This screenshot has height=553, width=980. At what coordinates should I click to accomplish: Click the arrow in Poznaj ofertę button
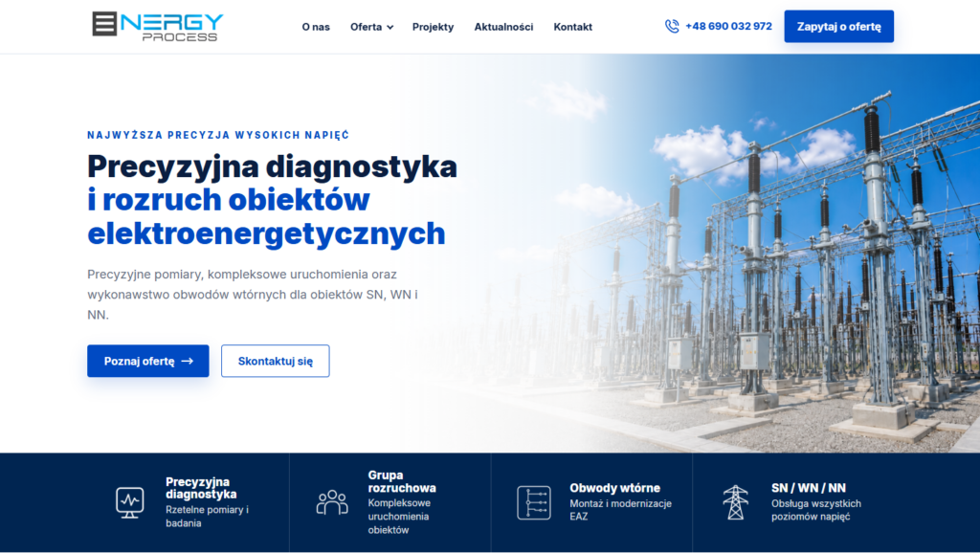187,361
